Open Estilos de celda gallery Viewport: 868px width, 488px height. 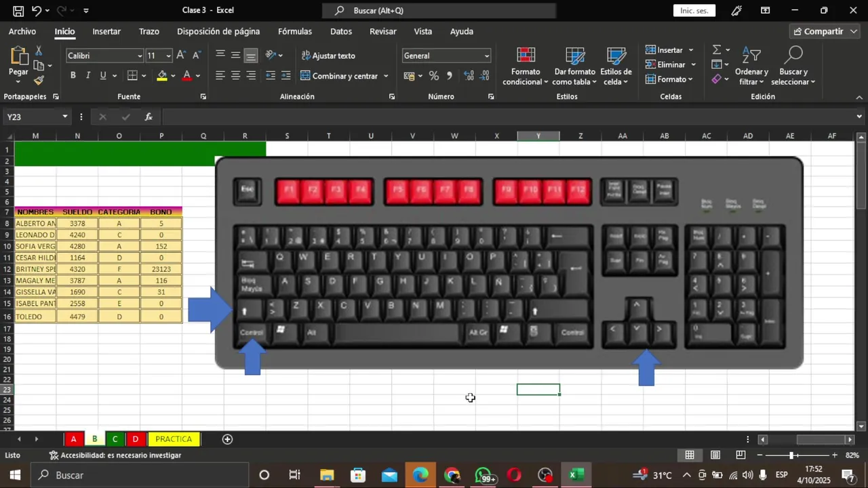[616, 66]
